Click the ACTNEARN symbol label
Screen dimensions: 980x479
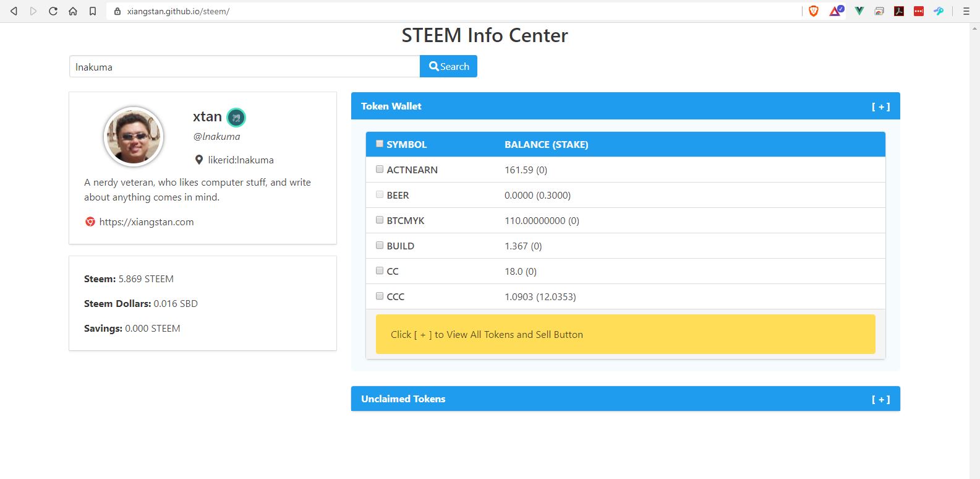412,170
